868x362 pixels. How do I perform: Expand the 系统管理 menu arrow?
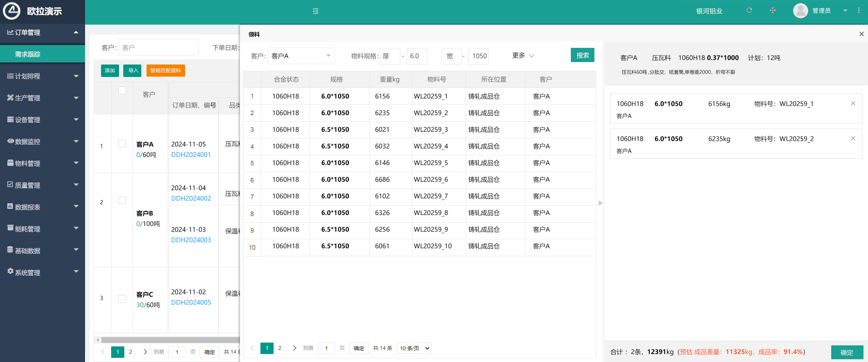click(76, 271)
